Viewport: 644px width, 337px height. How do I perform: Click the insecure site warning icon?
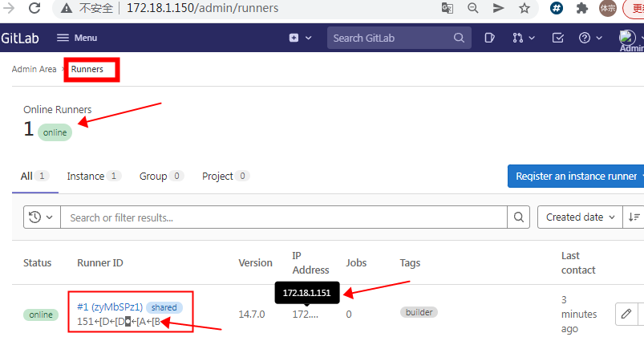[67, 8]
